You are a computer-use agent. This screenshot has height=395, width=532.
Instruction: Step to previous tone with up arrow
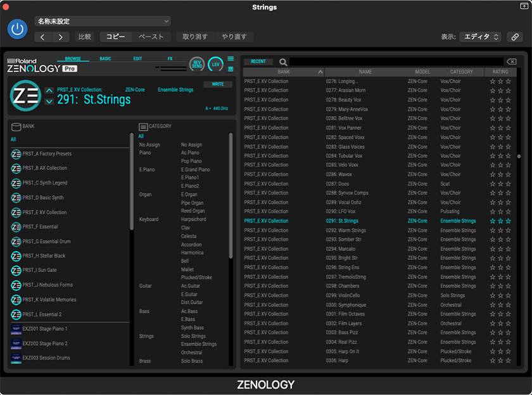49,90
